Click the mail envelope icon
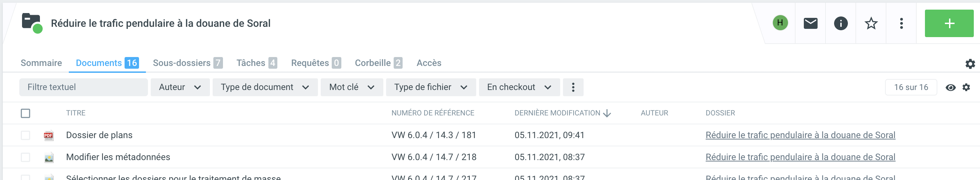This screenshot has width=980, height=180. 810,23
